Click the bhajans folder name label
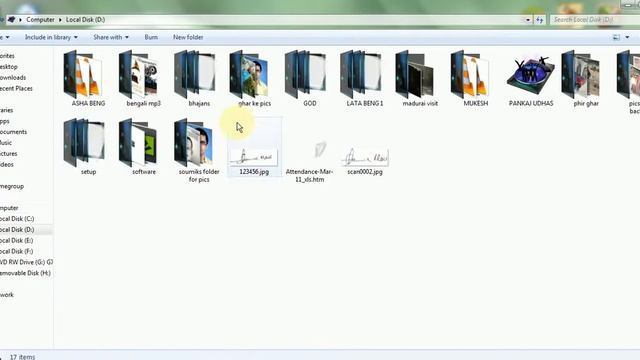This screenshot has height=360, width=640. (x=199, y=104)
